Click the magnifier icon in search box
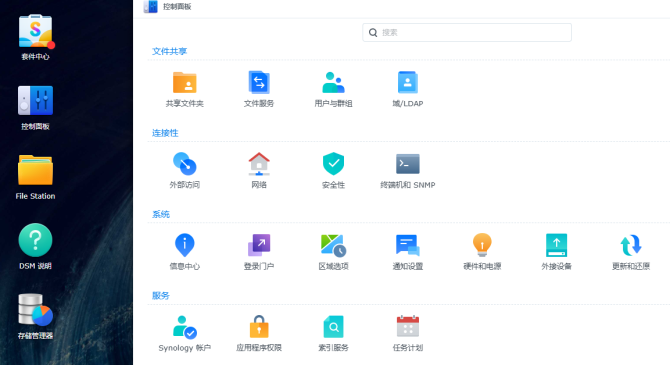 373,32
